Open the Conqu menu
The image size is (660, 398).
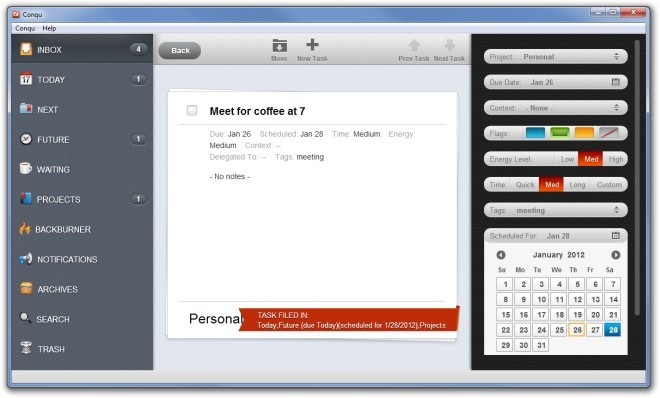pos(25,28)
